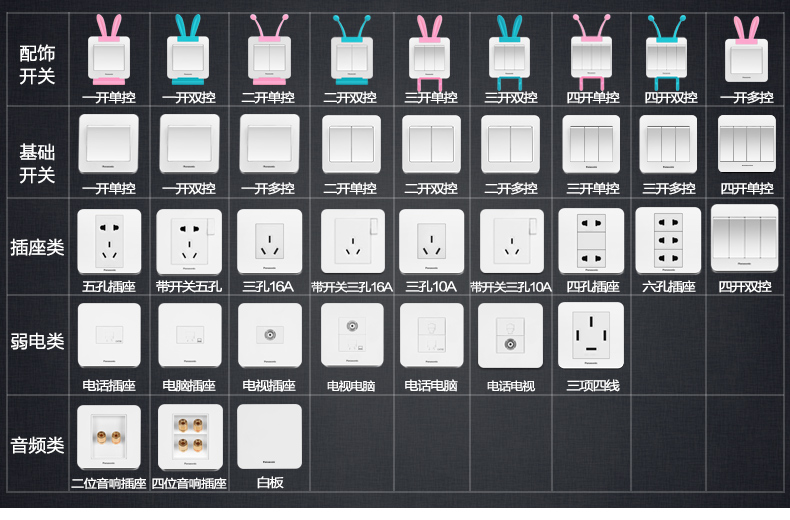
Task: Click the 一开单控 switch in 基础开关 row
Action: [108, 144]
